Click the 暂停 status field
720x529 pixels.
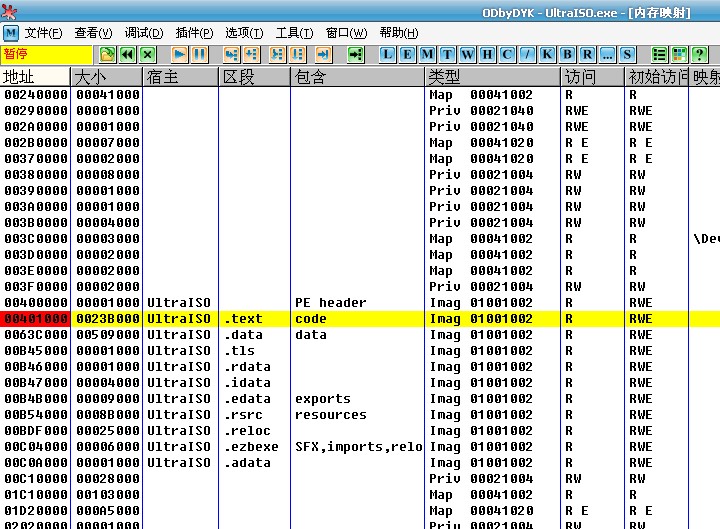coord(46,54)
